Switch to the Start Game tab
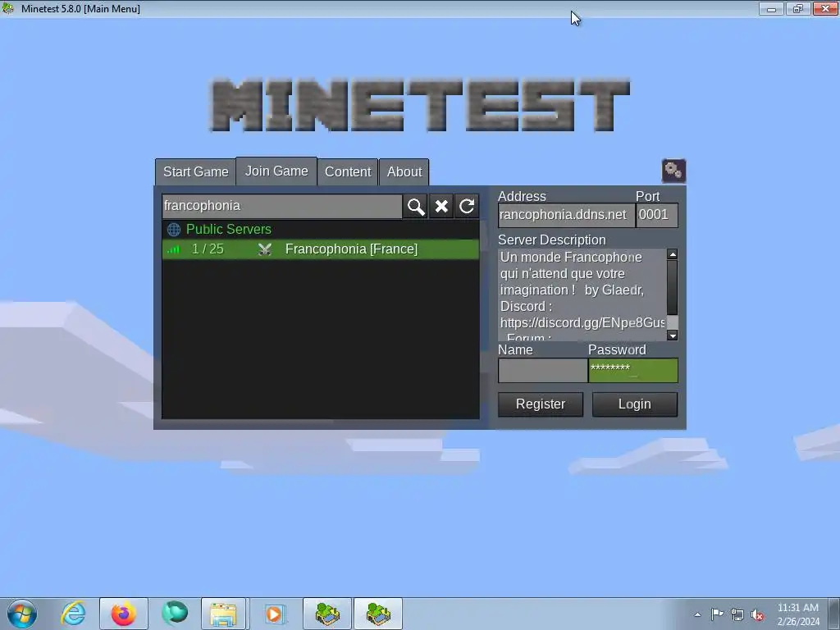840x630 pixels. 195,172
